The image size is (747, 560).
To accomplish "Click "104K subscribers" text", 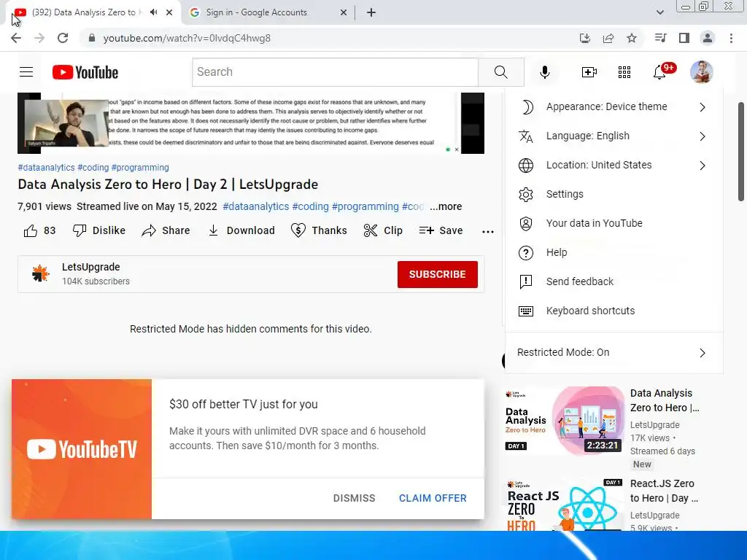I will [96, 281].
